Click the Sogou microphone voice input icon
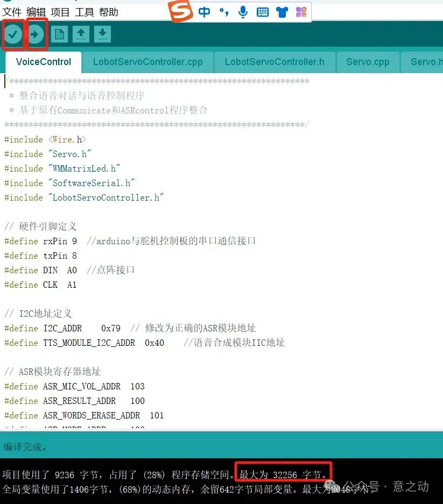The height and width of the screenshot is (504, 443). click(x=243, y=12)
